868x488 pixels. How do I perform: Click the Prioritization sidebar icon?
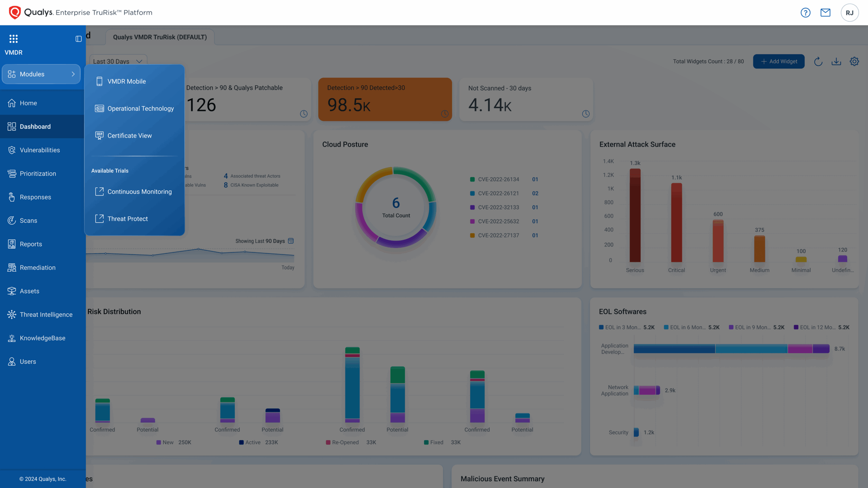pos(12,174)
